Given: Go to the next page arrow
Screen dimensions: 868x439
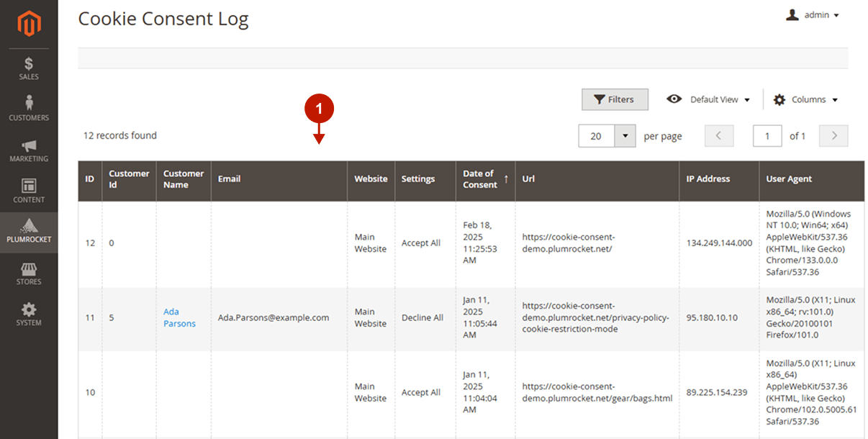Looking at the screenshot, I should (x=833, y=136).
